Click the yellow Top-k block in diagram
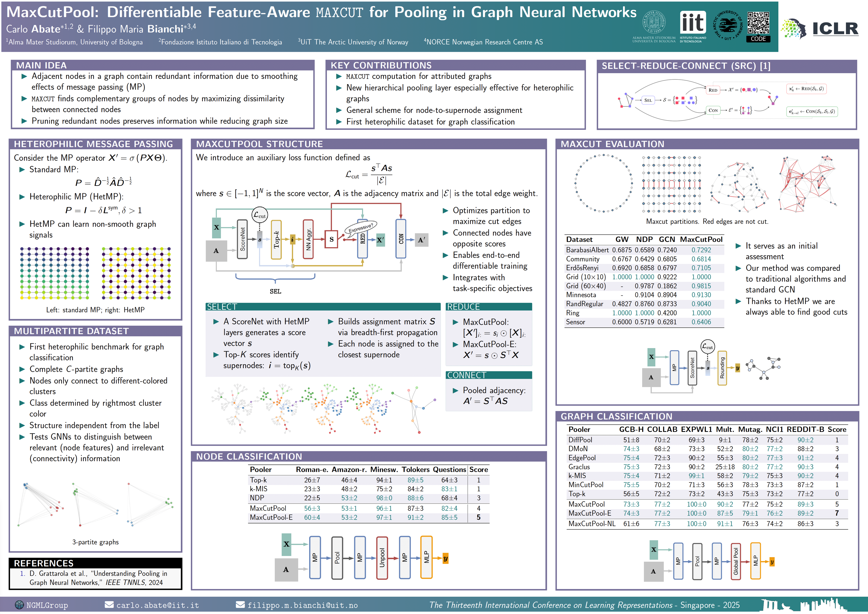The height and width of the screenshot is (614, 868). [x=276, y=239]
